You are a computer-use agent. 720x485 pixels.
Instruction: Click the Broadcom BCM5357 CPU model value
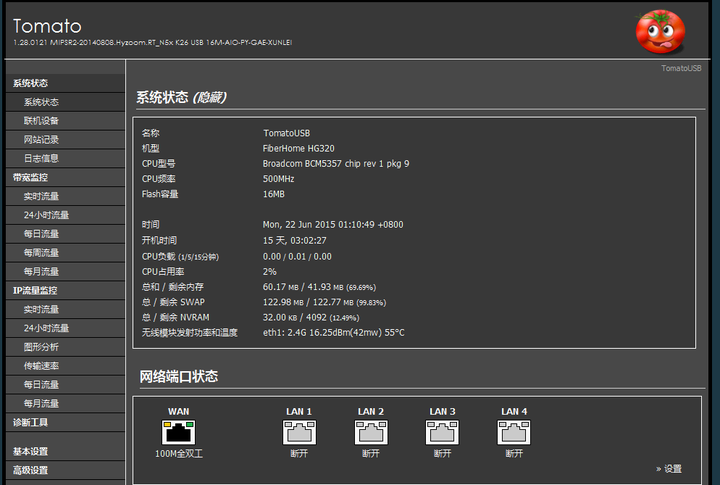[336, 164]
